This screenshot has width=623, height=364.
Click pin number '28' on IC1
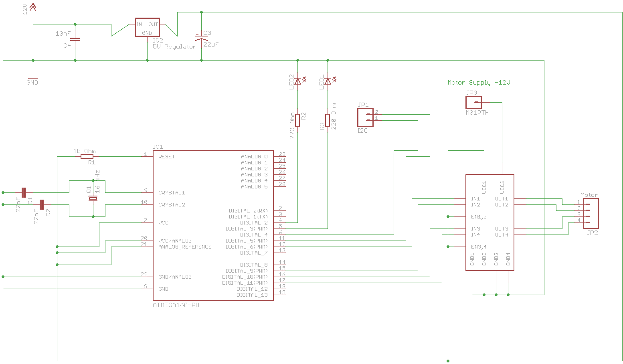point(282,184)
